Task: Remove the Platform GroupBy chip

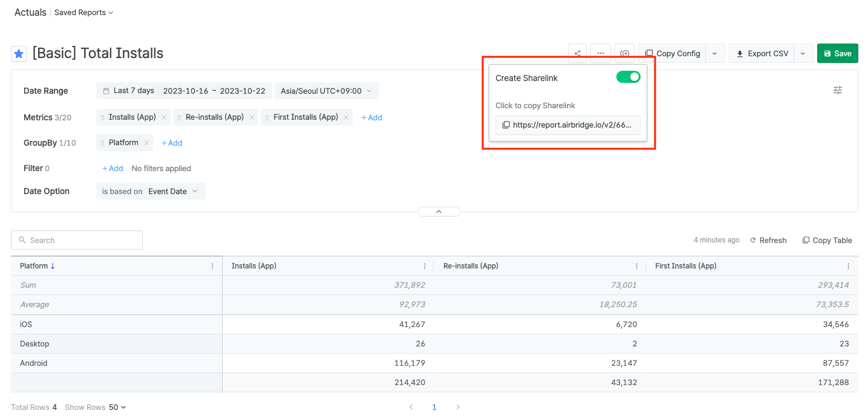Action: [146, 143]
